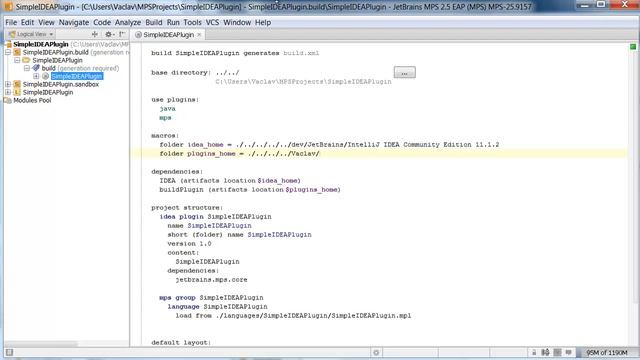
Task: Click the hide project pane icon
Action: [122, 34]
